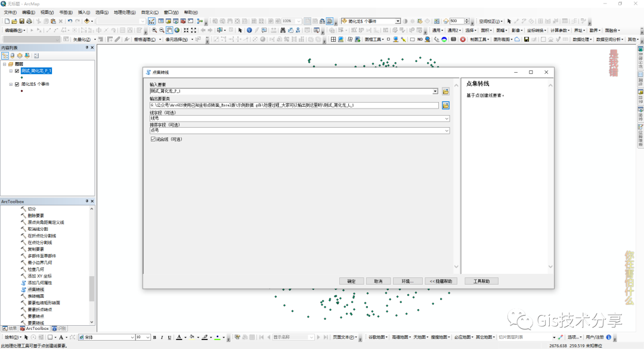This screenshot has height=349, width=644.
Task: Switch to the 结果 (Results) tab
Action: coord(11,328)
